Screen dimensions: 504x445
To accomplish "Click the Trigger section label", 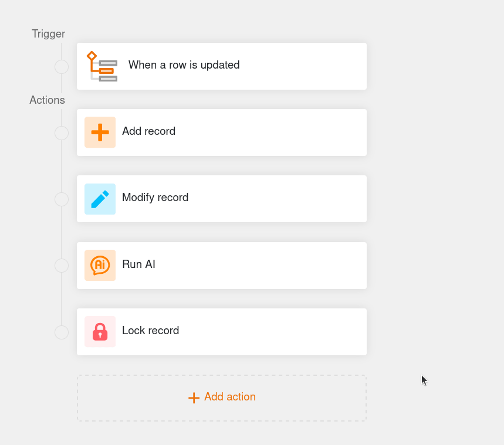I will tap(48, 34).
